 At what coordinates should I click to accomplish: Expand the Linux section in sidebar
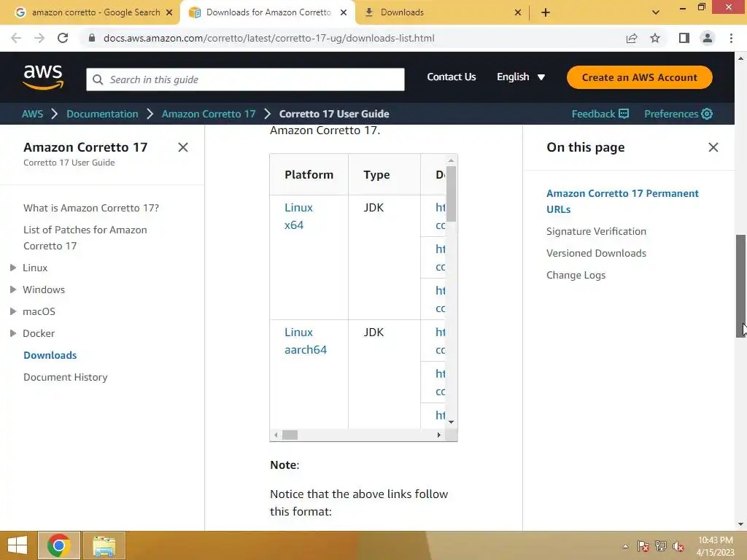(13, 268)
